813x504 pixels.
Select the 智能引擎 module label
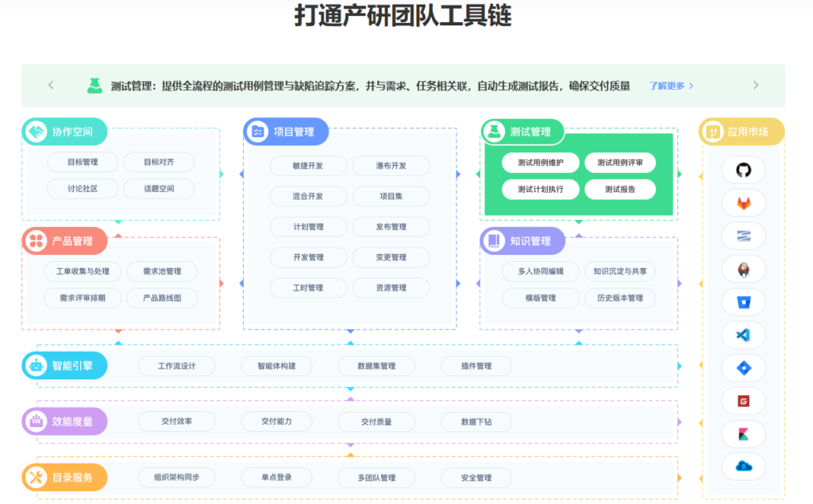pyautogui.click(x=72, y=366)
